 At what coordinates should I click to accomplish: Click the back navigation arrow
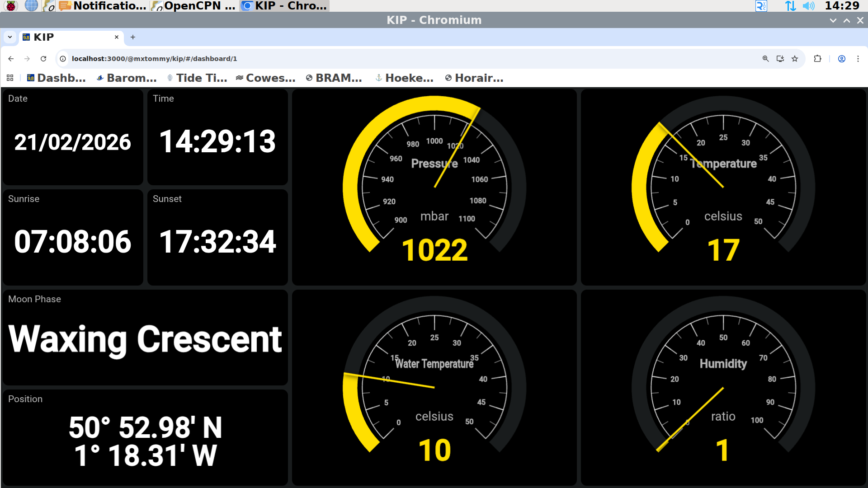[x=11, y=59]
